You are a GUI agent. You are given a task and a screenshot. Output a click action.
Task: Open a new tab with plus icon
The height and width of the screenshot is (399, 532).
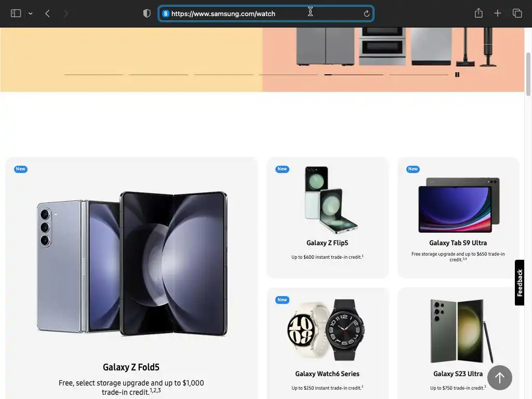coord(497,14)
